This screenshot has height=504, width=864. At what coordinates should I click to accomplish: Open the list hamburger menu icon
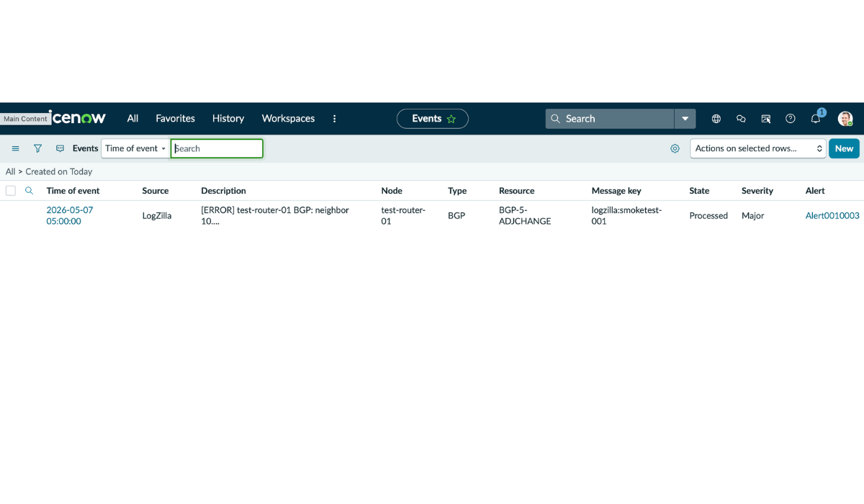tap(15, 148)
